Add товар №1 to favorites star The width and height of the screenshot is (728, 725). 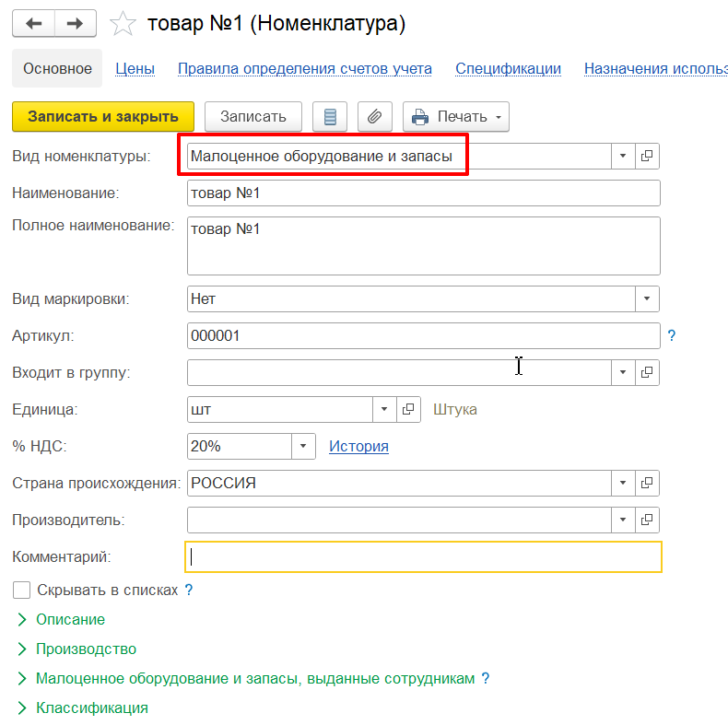tap(123, 24)
